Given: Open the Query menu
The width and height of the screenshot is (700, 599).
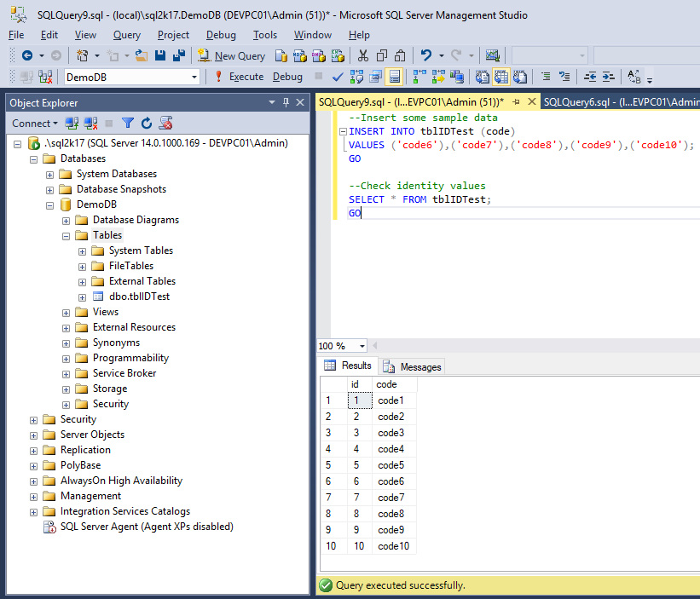Looking at the screenshot, I should (127, 35).
